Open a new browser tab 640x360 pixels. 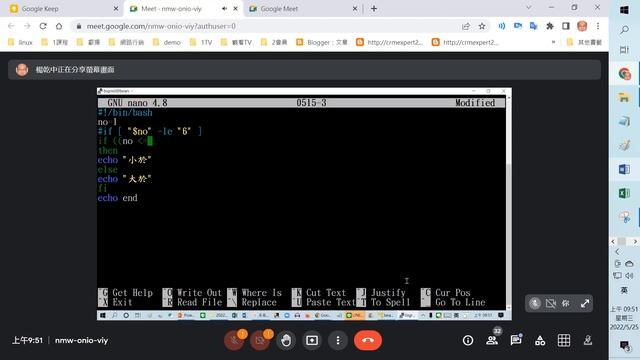[374, 9]
